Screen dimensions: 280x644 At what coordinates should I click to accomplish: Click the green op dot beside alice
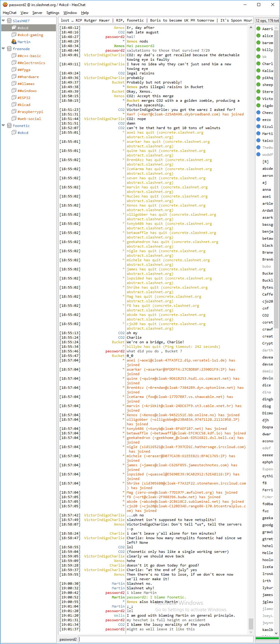258,36
